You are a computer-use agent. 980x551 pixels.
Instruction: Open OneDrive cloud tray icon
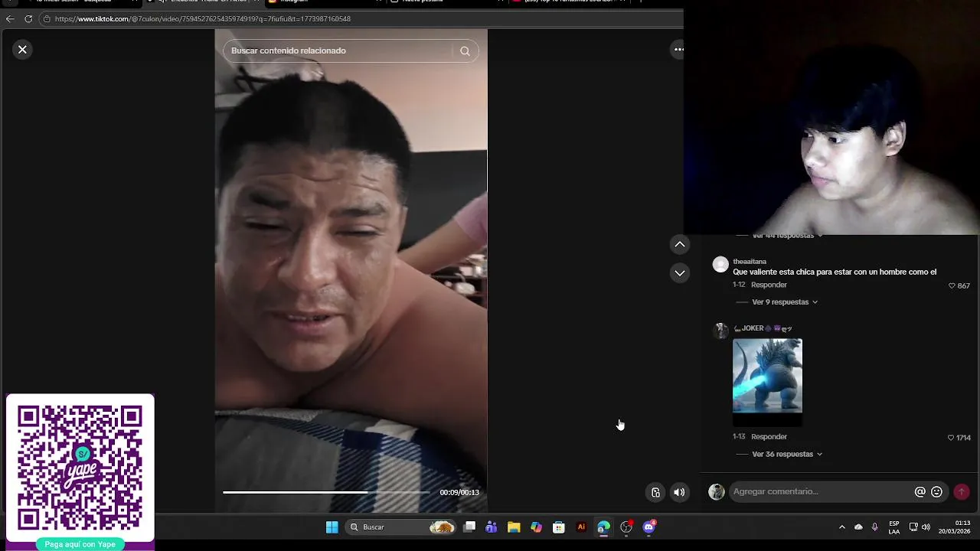[858, 527]
